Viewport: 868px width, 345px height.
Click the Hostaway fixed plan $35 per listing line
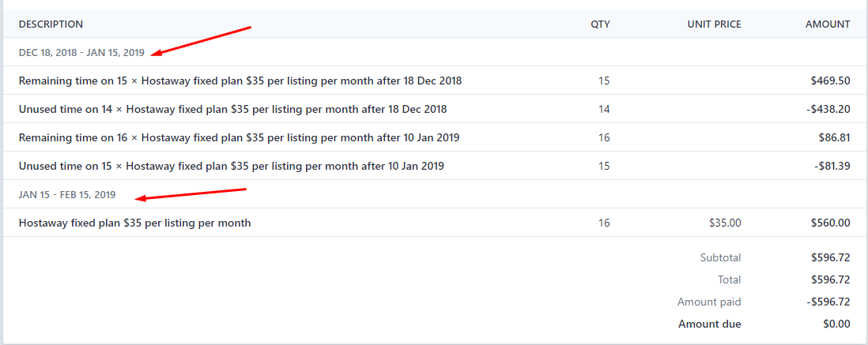click(135, 223)
